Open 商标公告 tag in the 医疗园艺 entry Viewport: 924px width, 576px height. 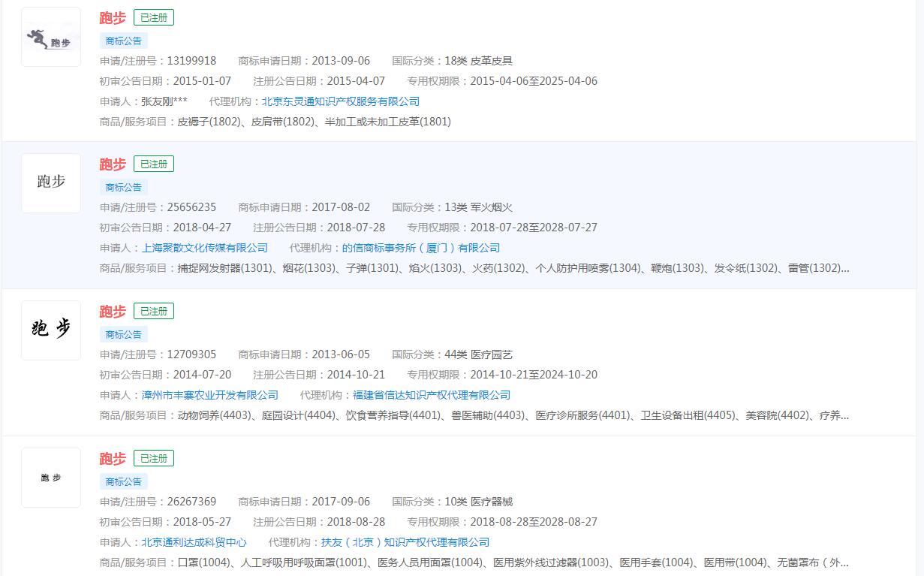click(124, 334)
